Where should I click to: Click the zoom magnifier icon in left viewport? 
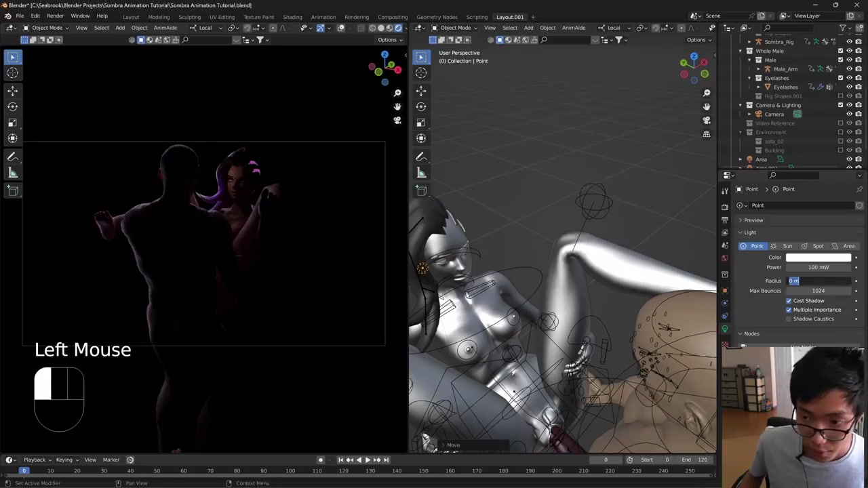click(397, 93)
